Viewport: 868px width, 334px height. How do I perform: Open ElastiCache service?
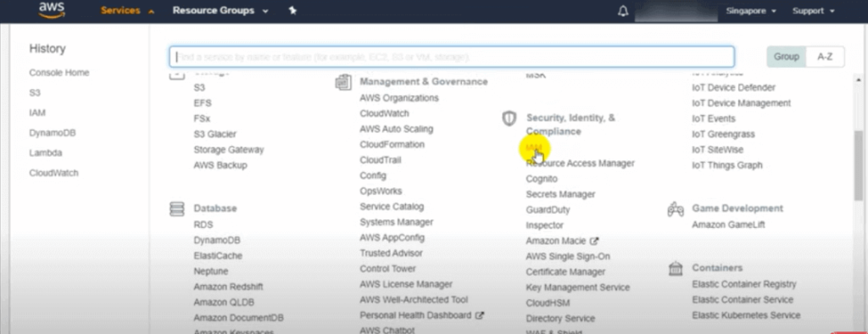tap(218, 256)
